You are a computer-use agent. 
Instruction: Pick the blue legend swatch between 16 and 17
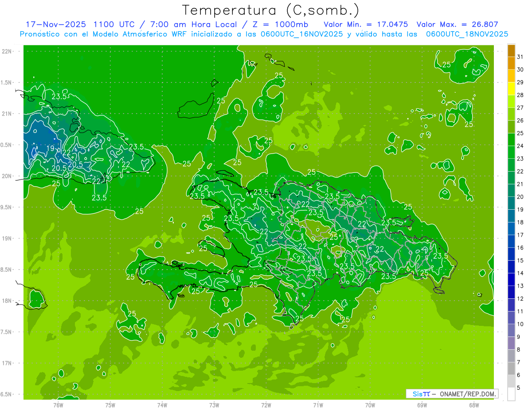pyautogui.click(x=511, y=241)
